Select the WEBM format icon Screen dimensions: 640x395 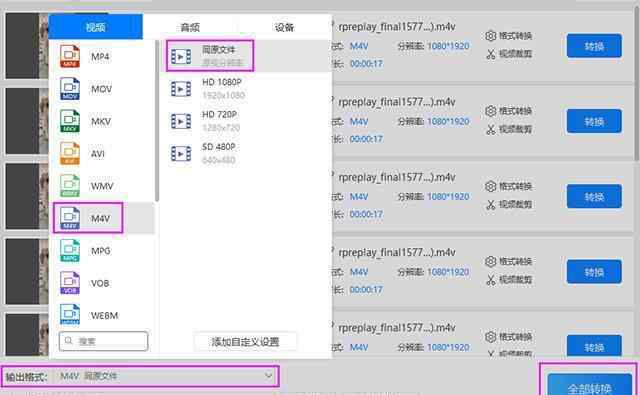click(70, 315)
